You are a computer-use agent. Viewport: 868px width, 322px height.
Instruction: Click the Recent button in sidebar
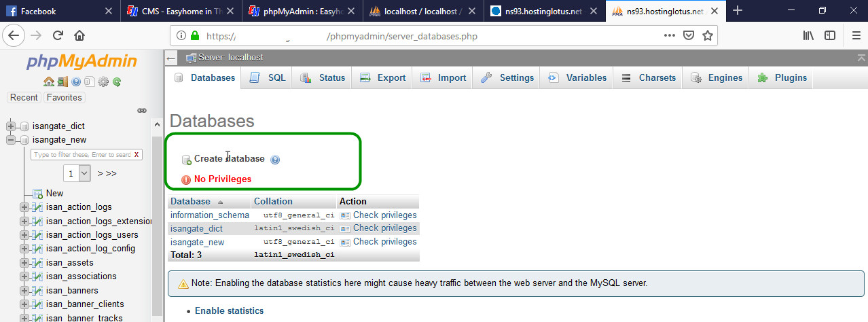24,98
